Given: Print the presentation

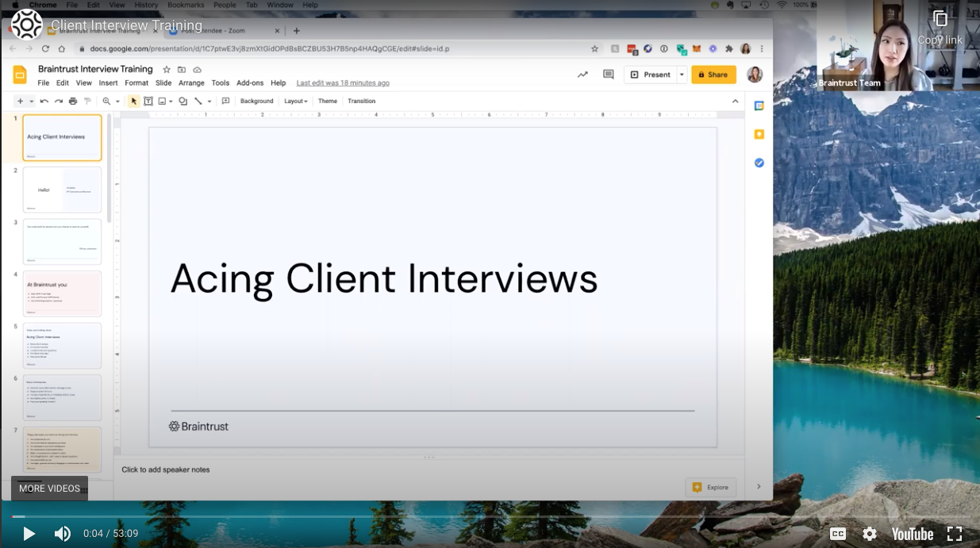Looking at the screenshot, I should point(73,101).
